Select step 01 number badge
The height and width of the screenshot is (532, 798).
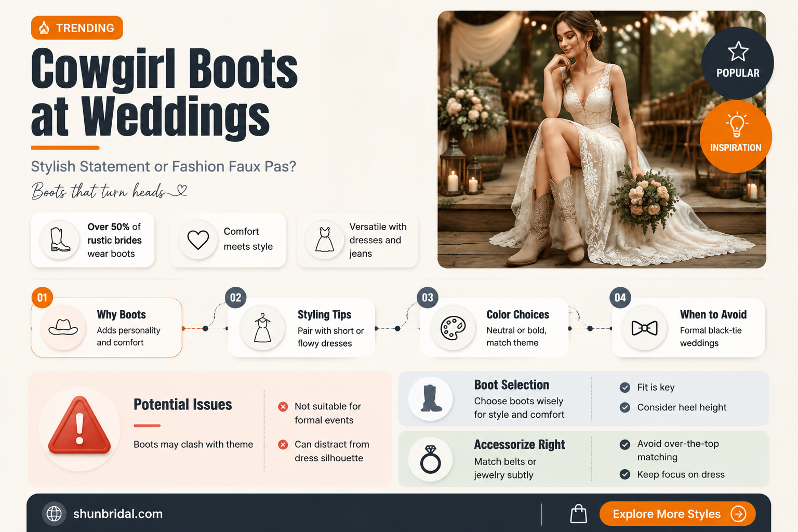tap(42, 298)
